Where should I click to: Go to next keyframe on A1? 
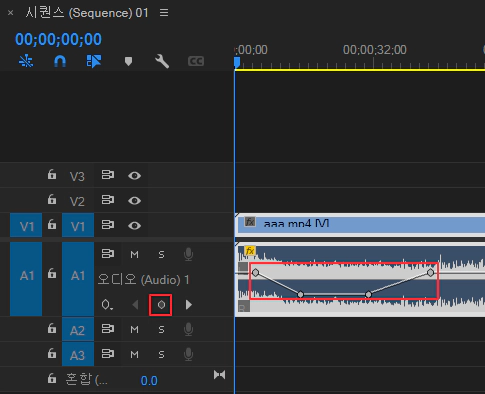pos(189,305)
